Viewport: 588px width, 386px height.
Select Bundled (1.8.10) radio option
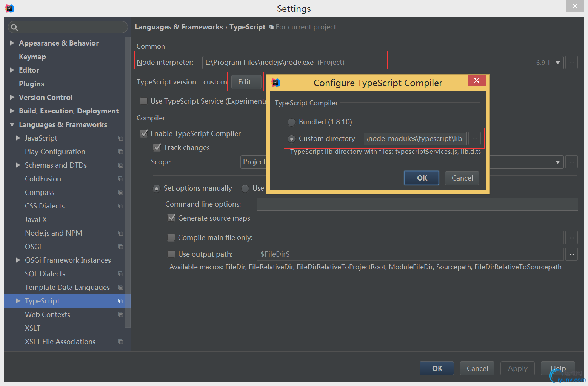pos(291,122)
